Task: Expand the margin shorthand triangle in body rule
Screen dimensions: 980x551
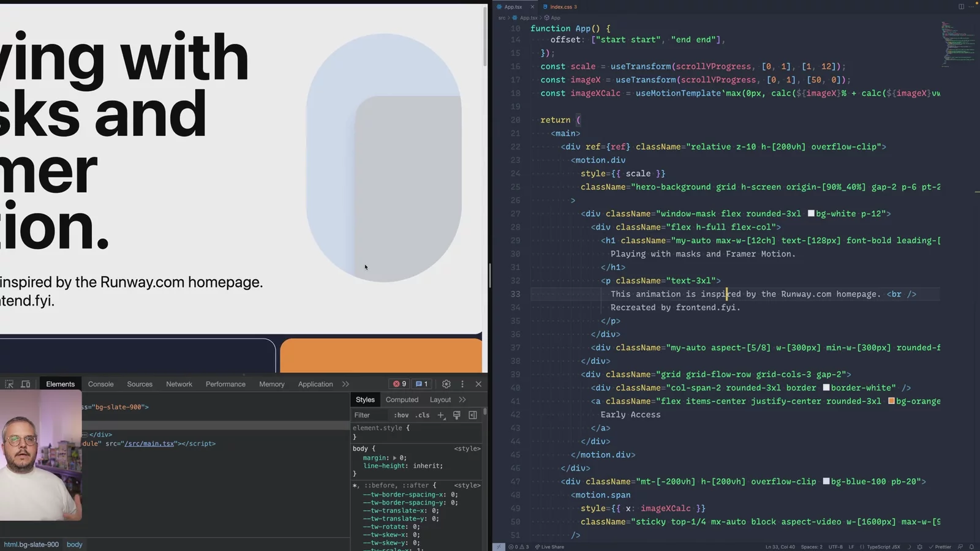Action: (394, 458)
